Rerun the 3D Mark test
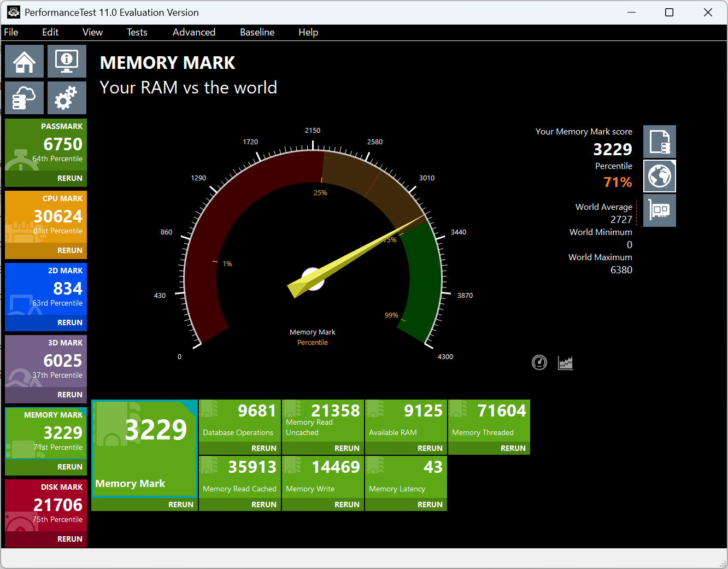 (x=70, y=395)
